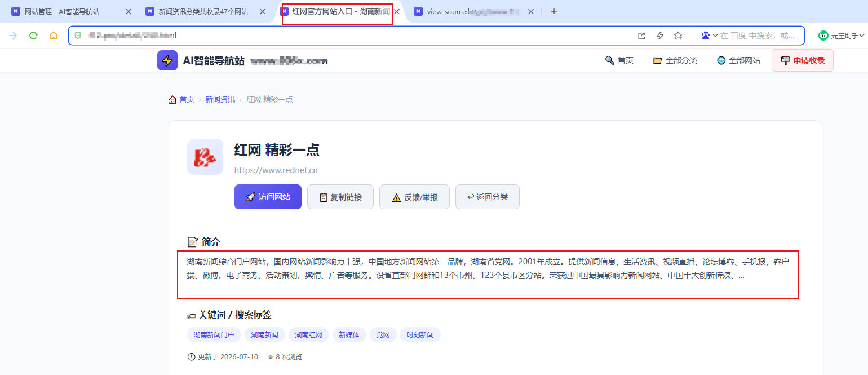Click the 返回分类 button
Screen dimensions: 868x375
click(x=488, y=197)
